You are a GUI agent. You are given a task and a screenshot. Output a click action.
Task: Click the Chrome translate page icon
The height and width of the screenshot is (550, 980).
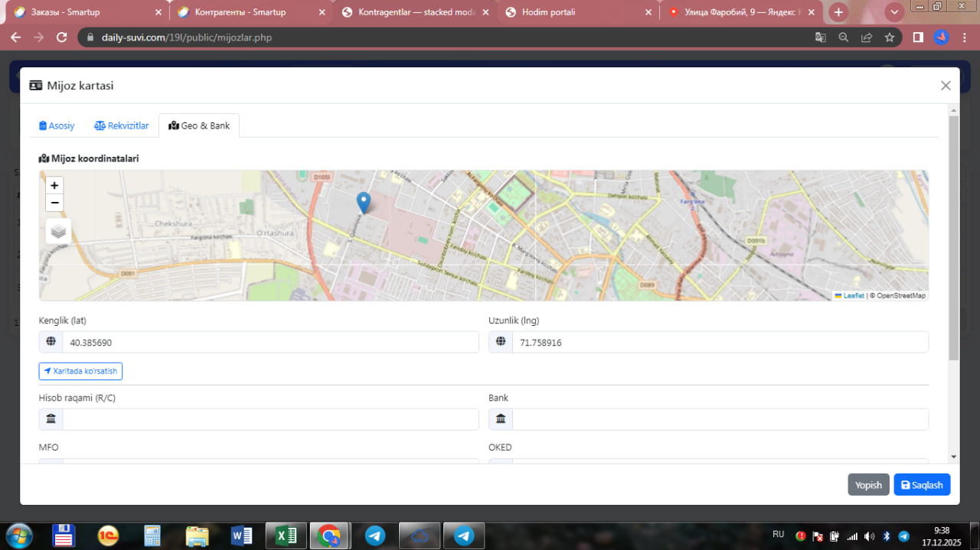point(820,37)
